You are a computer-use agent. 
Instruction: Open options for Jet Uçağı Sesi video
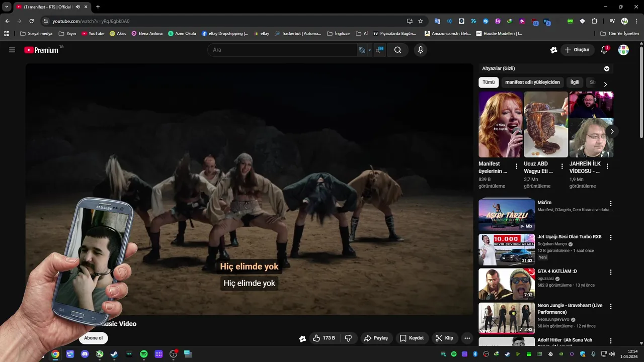point(611,238)
